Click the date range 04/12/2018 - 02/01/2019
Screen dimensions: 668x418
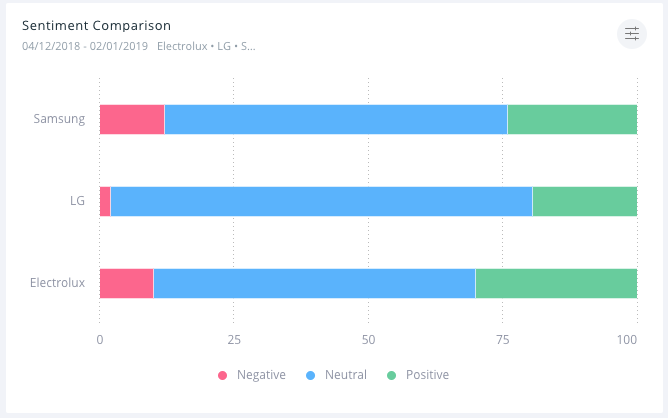point(85,46)
